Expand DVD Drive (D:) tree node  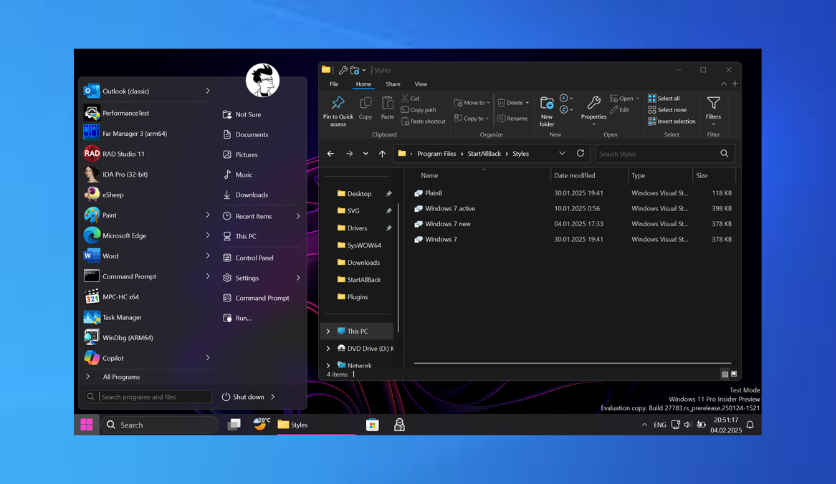coord(328,348)
